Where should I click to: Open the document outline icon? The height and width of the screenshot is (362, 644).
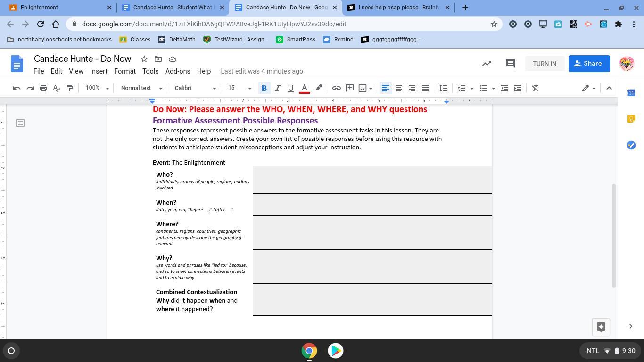click(20, 123)
